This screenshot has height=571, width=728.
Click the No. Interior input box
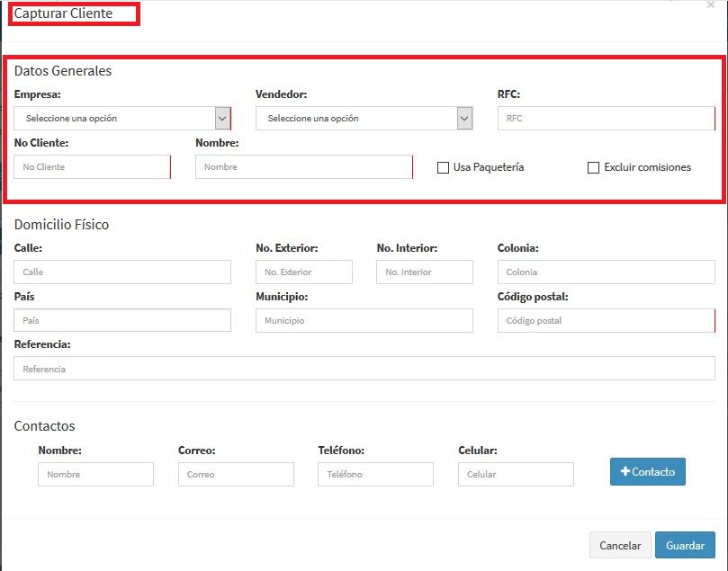(x=424, y=272)
